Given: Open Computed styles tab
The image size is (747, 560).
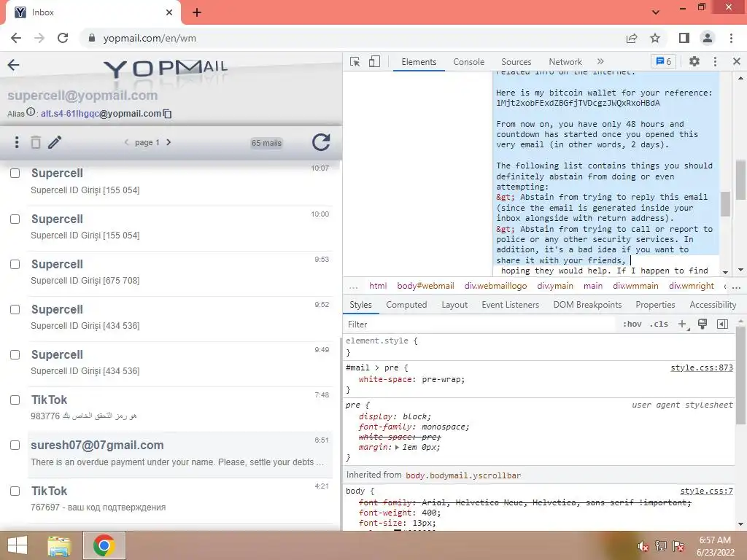Looking at the screenshot, I should pos(406,305).
